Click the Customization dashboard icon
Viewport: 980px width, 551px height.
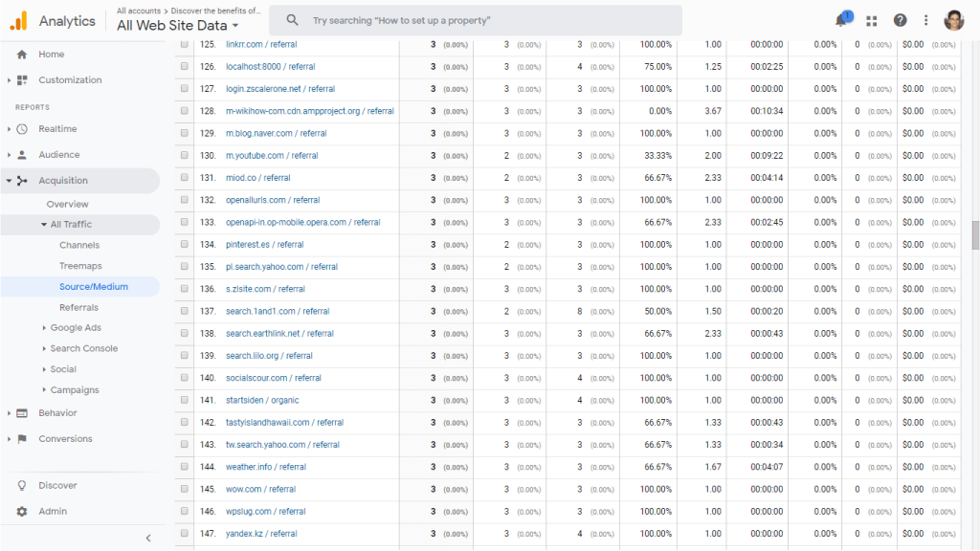tap(22, 80)
